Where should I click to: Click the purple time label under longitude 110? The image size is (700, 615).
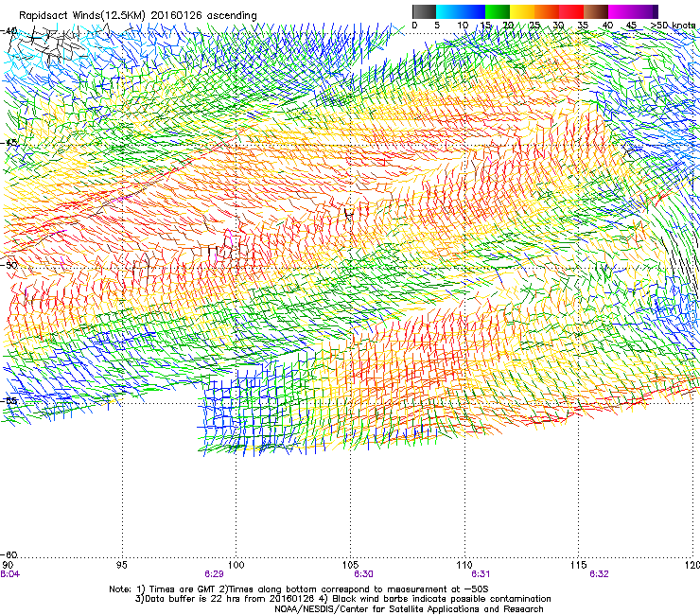[x=481, y=574]
